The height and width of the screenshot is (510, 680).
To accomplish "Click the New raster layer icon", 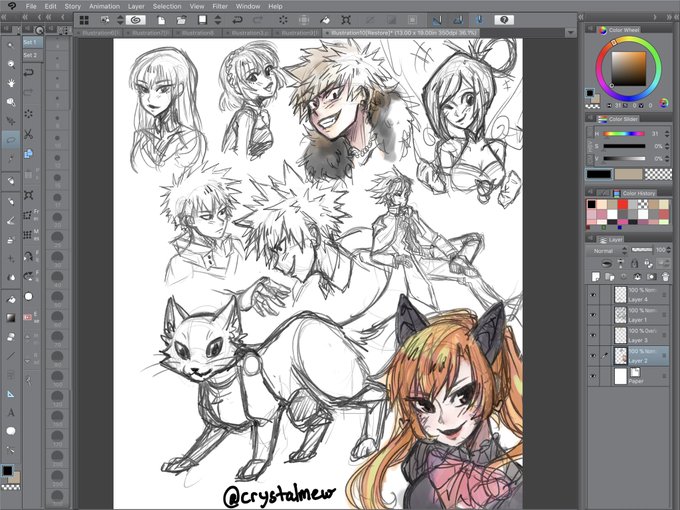I will (596, 276).
